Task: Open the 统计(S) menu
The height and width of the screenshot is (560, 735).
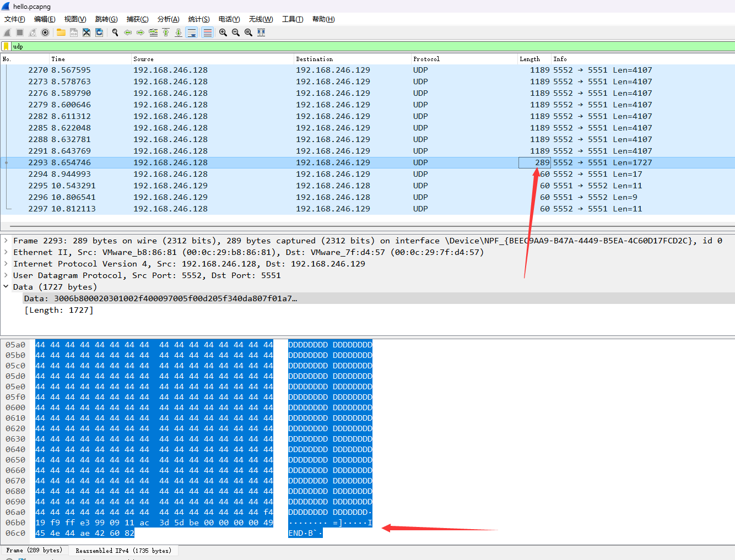Action: (199, 19)
